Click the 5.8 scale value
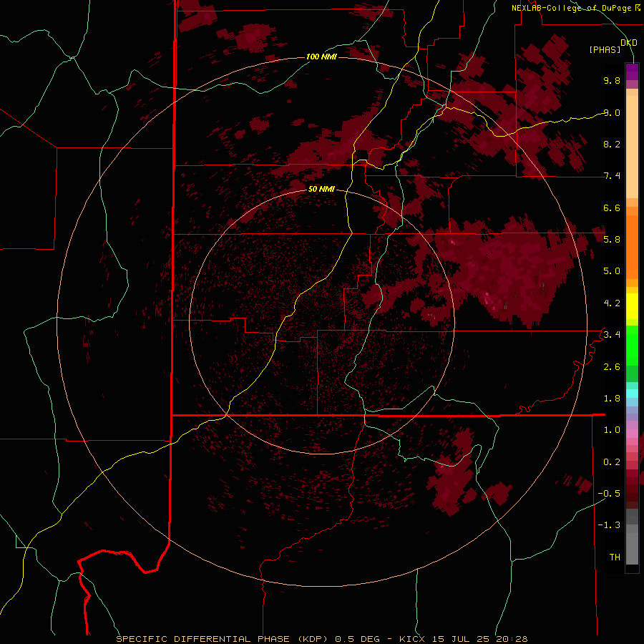Viewport: 644px width, 644px height. (x=612, y=239)
